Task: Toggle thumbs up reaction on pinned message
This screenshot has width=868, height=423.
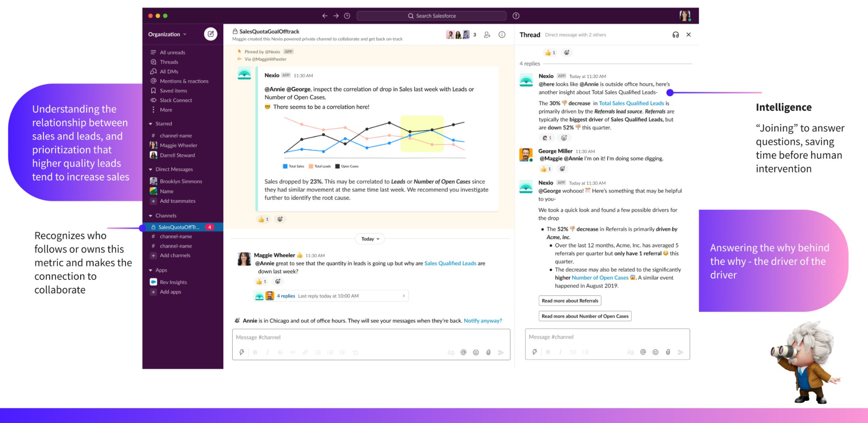Action: click(x=263, y=219)
